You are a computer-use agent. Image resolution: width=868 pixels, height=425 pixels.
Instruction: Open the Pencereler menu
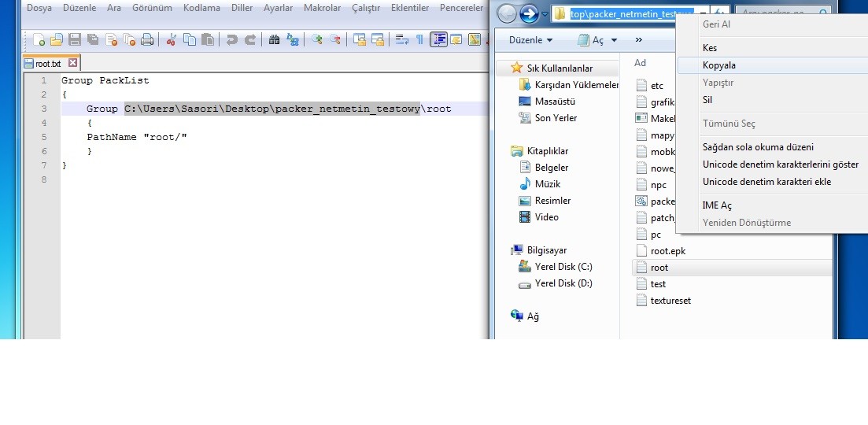[x=461, y=8]
